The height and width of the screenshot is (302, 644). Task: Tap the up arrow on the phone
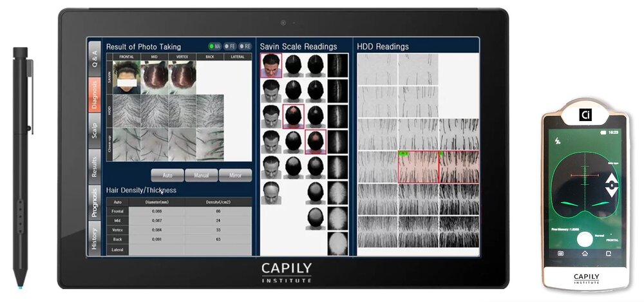coord(612,179)
